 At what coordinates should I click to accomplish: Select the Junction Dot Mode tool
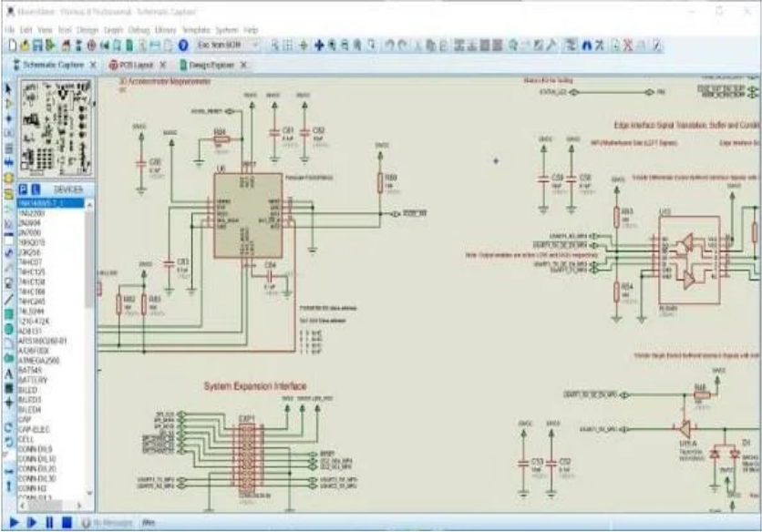point(8,118)
